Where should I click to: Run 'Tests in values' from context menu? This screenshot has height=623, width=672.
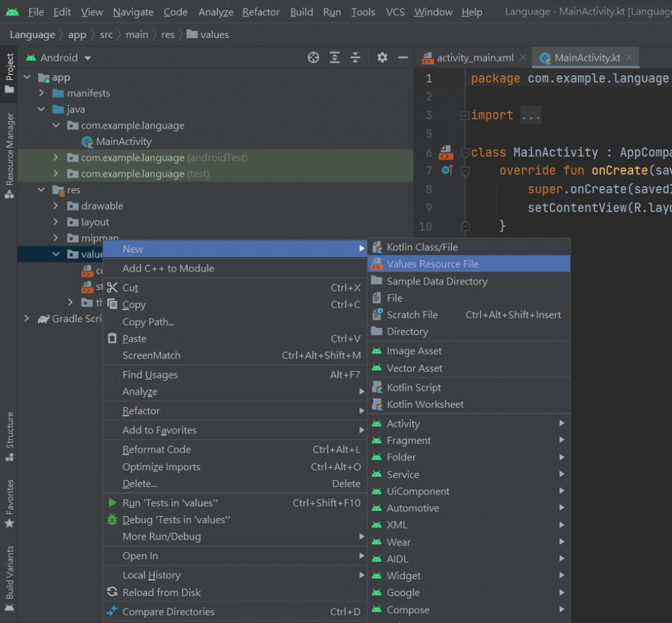(235, 503)
